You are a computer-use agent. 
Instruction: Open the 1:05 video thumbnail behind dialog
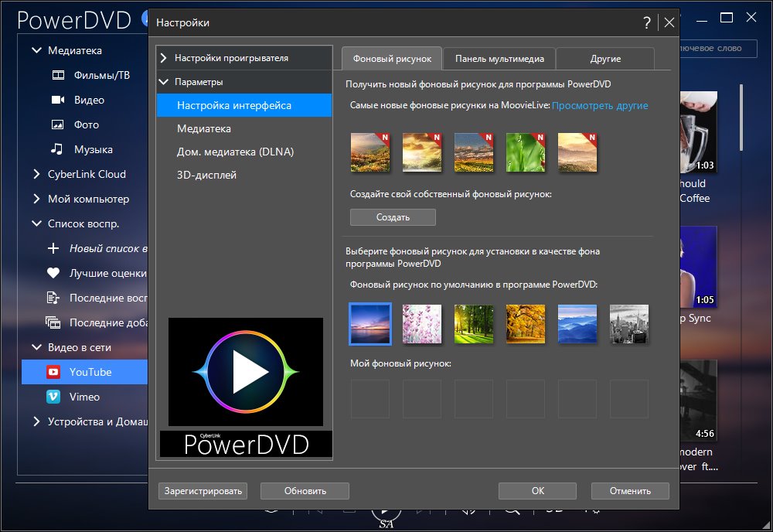699,267
